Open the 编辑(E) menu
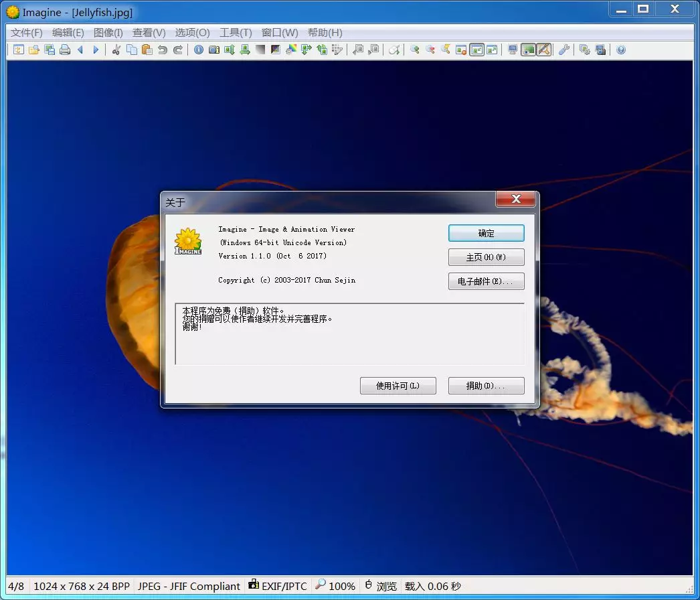Screen dimensions: 700x600 (68, 33)
